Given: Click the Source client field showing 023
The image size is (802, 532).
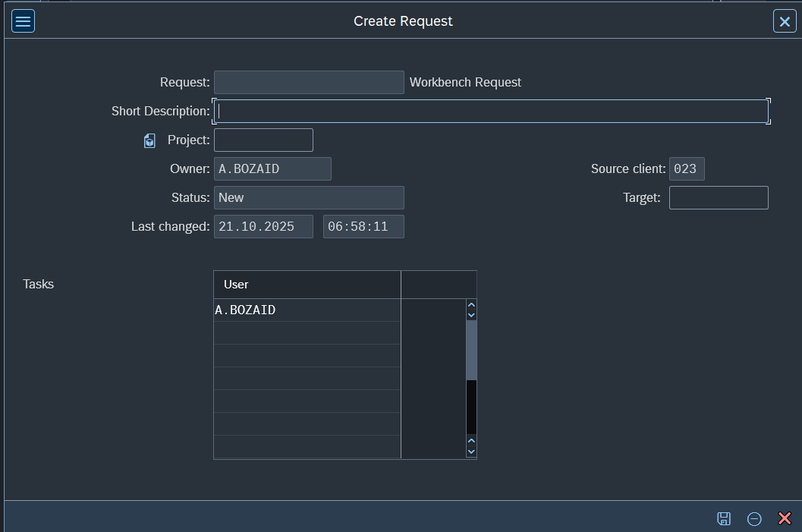Looking at the screenshot, I should [x=686, y=169].
